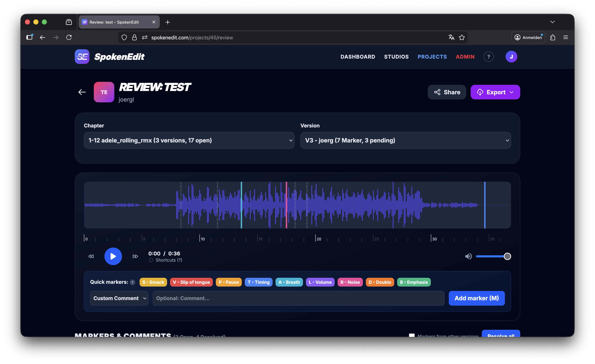Select the A - Breath quick marker
This screenshot has height=364, width=595.
289,282
